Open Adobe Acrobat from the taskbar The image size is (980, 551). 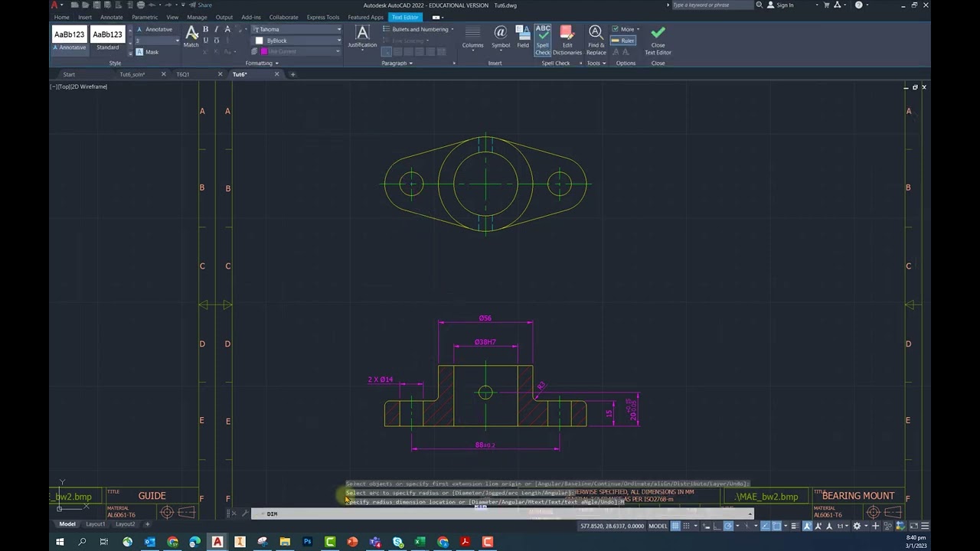coord(465,542)
